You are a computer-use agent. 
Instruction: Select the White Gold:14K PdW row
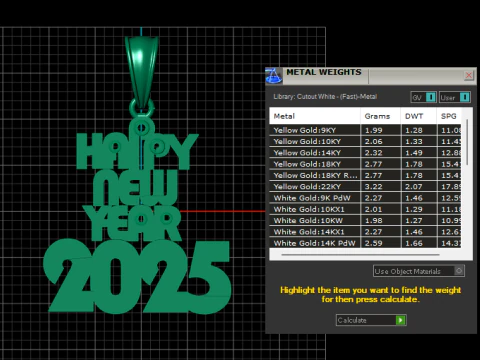365,243
